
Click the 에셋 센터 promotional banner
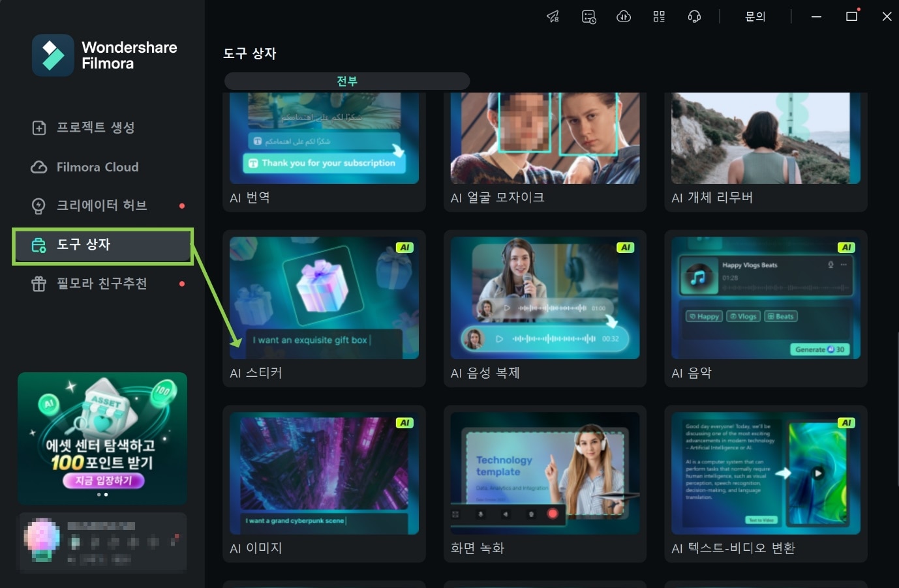(x=102, y=438)
